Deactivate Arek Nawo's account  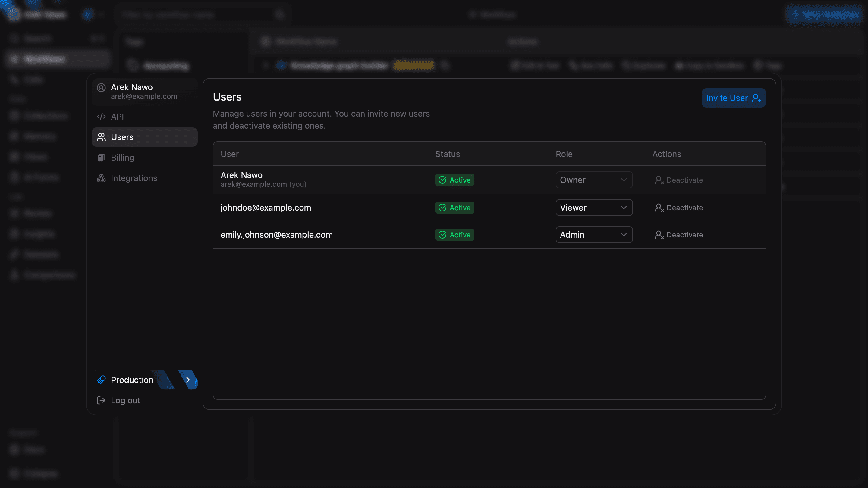(679, 180)
